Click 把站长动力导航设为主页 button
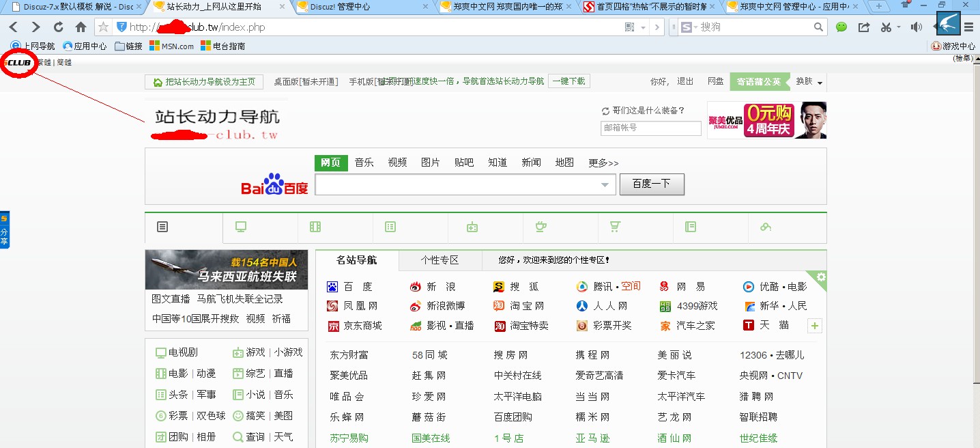Screen dimensions: 980x448 pyautogui.click(x=204, y=82)
